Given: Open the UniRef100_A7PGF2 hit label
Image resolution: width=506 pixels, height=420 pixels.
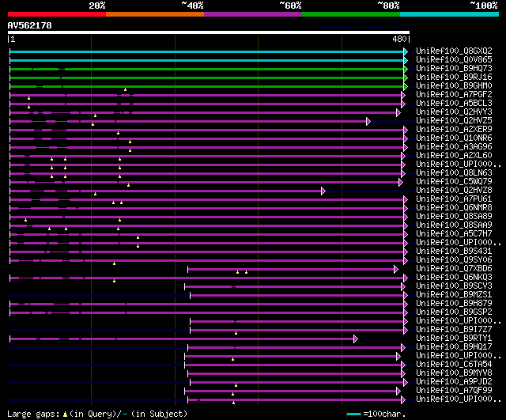Looking at the screenshot, I should pos(454,95).
